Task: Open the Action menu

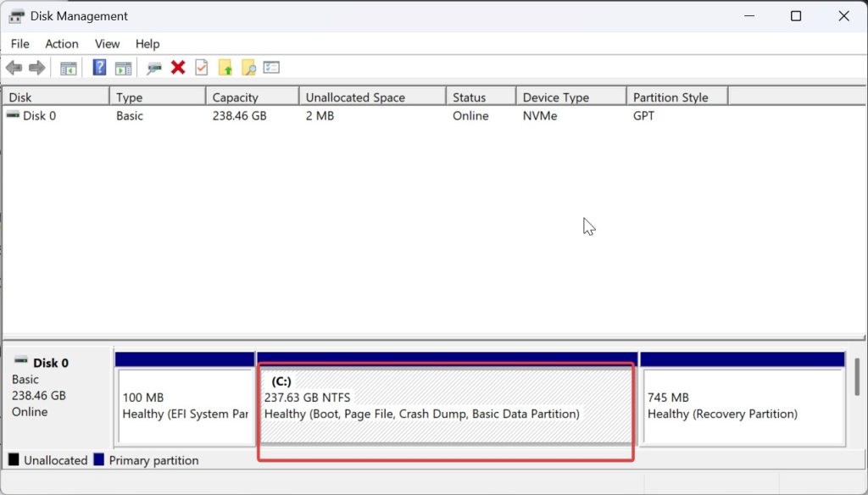Action: coord(62,44)
